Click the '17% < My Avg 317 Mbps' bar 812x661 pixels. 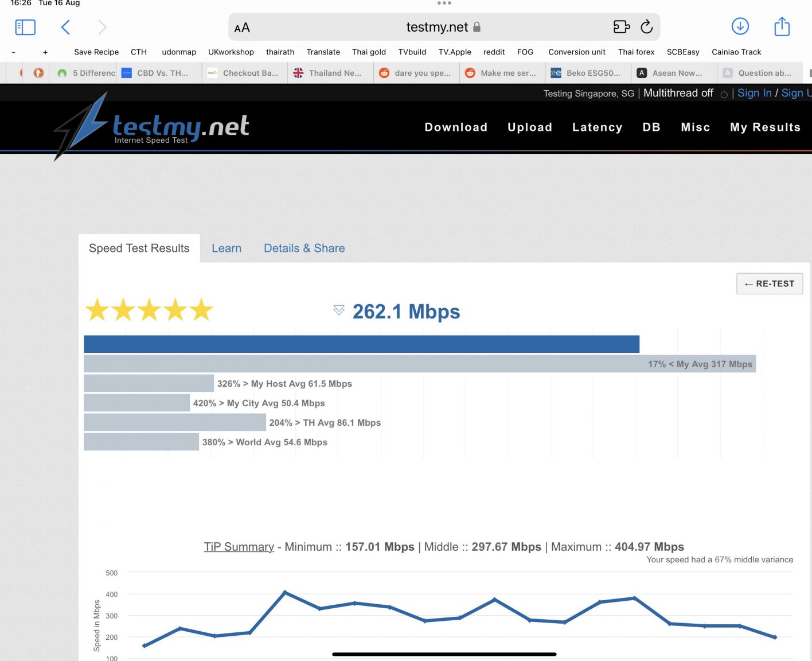coord(420,364)
